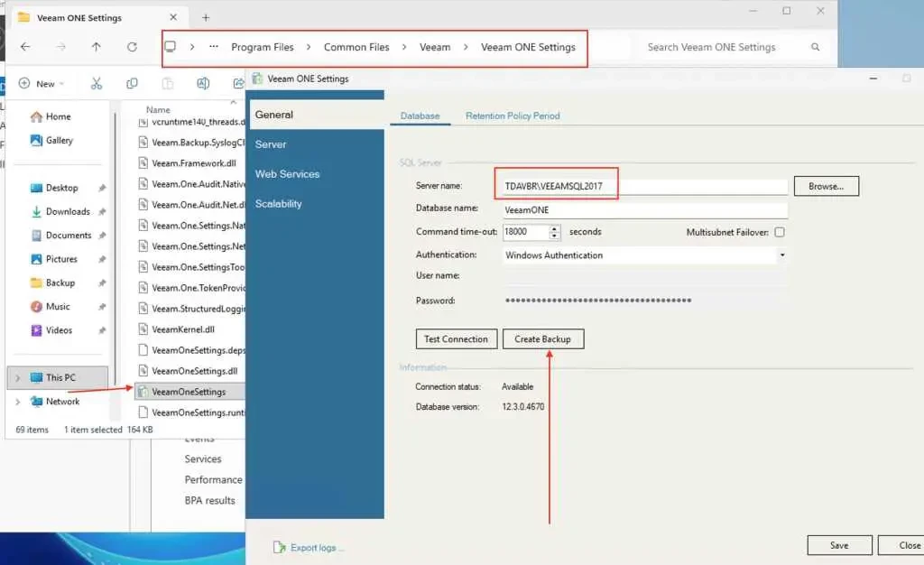Screen dimensions: 924x565
Task: Open the New item menu
Action: [42, 84]
